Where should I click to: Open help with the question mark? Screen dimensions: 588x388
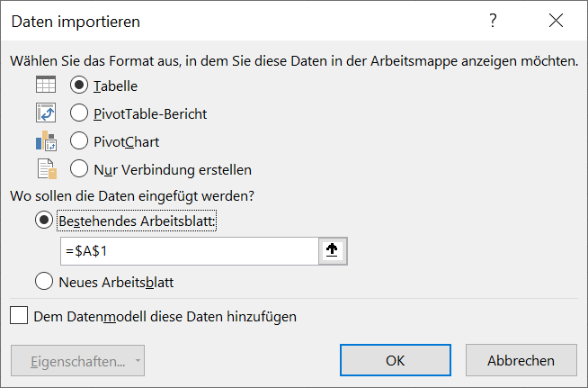click(x=493, y=21)
